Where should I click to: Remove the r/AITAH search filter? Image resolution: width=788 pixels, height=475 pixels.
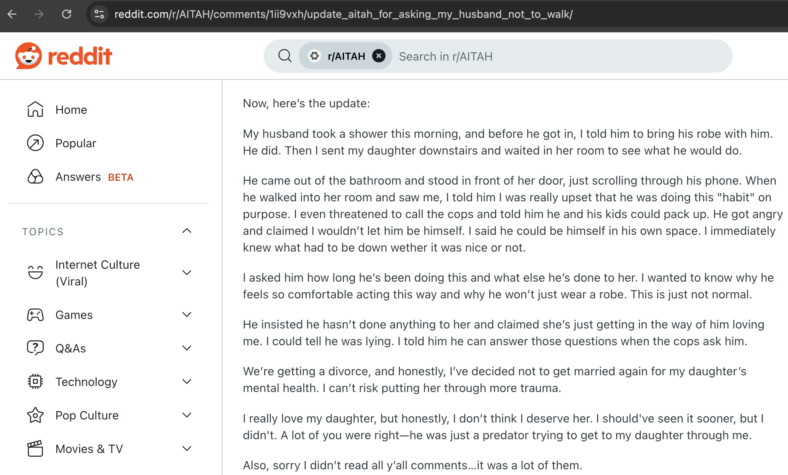[379, 56]
